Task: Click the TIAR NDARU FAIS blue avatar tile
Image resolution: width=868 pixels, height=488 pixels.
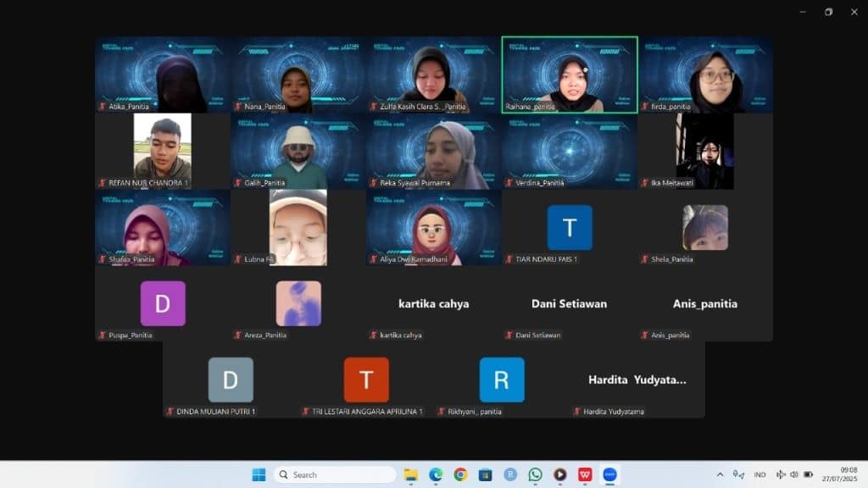Action: (x=570, y=227)
